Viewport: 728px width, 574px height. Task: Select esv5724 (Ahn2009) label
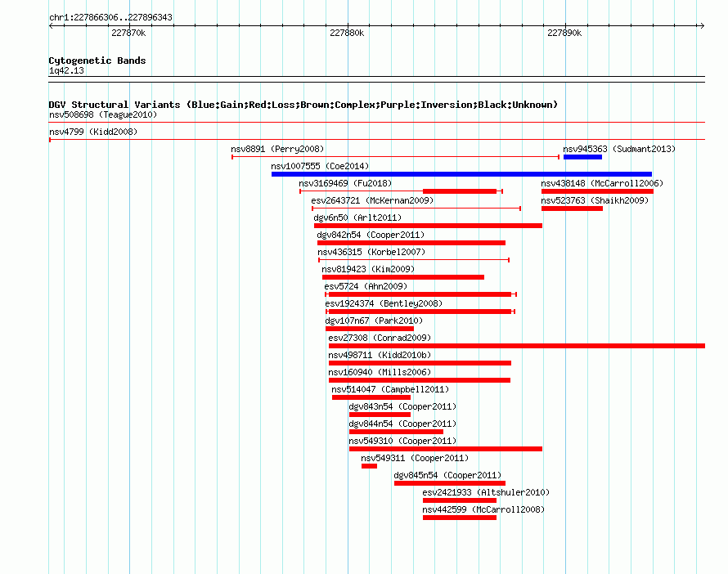coord(366,286)
